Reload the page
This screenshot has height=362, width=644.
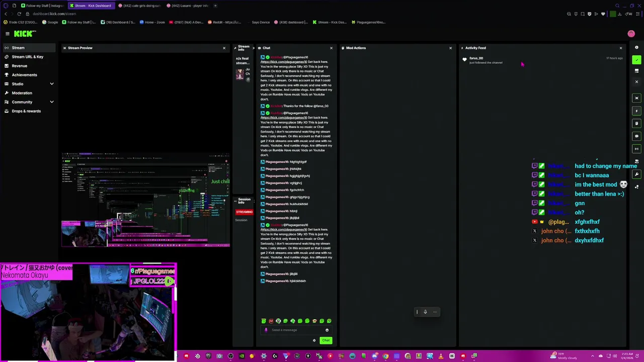coord(19,14)
